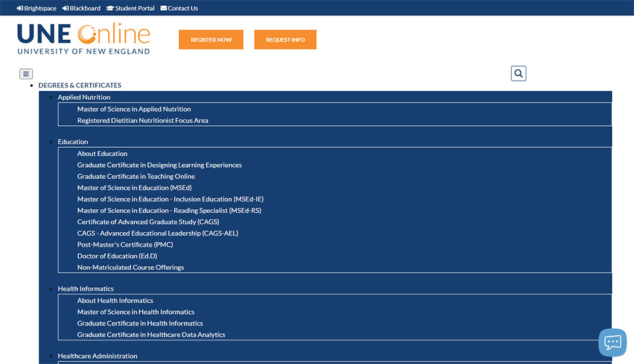The width and height of the screenshot is (634, 364).
Task: Select MSEd Inclusion Education (MSEd-IE) link
Action: click(170, 199)
